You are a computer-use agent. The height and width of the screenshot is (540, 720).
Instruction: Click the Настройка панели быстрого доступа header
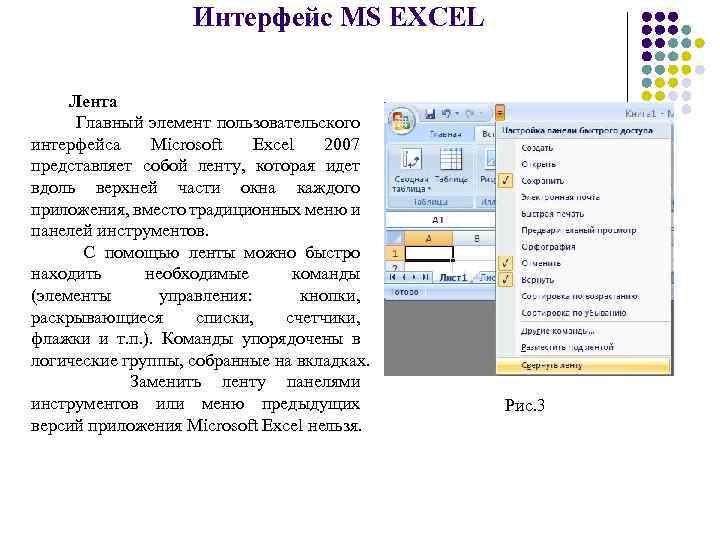point(577,131)
